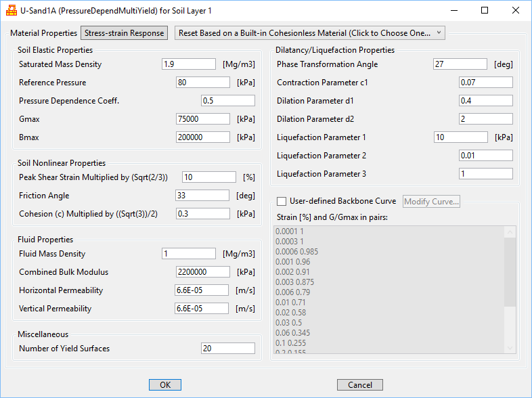The height and width of the screenshot is (398, 532).
Task: Close the U-Sand1A dialog window
Action: pyautogui.click(x=516, y=10)
